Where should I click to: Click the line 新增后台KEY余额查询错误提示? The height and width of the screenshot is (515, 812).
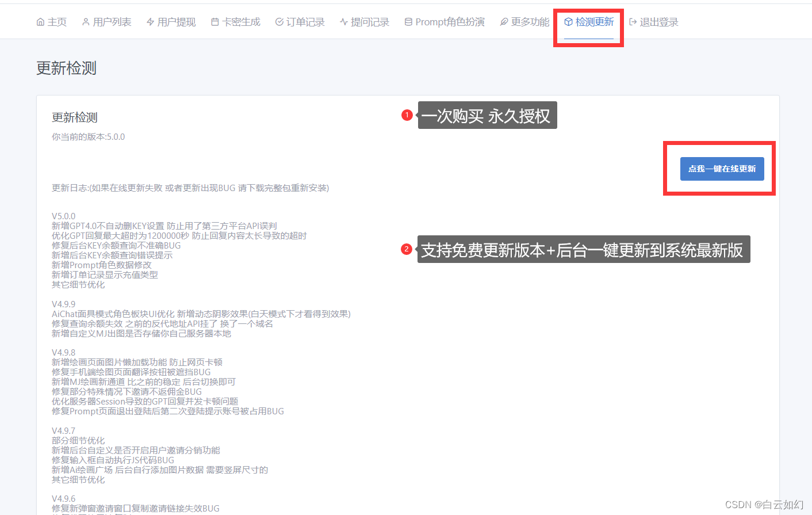coord(112,255)
